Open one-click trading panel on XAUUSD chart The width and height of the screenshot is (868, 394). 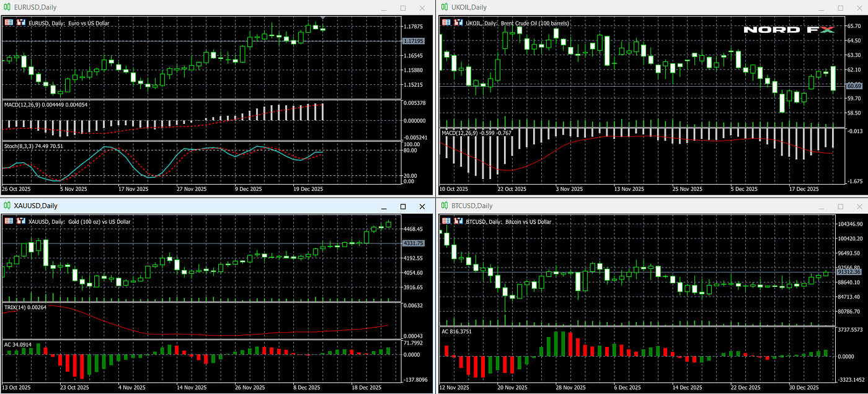point(9,221)
